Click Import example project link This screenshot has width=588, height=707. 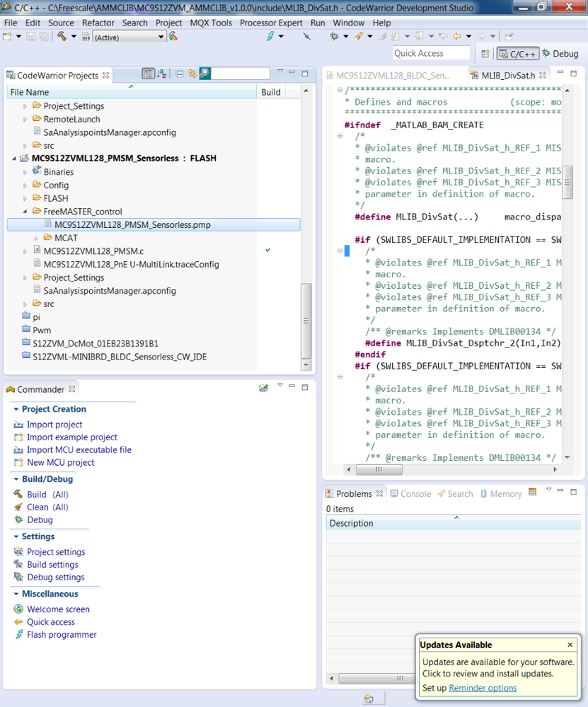tap(71, 437)
